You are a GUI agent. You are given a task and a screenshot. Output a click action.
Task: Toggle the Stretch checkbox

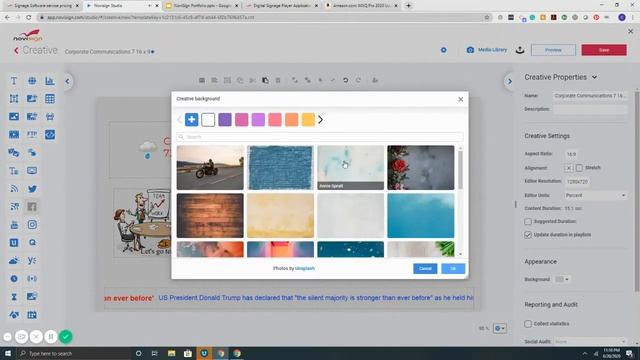(579, 168)
